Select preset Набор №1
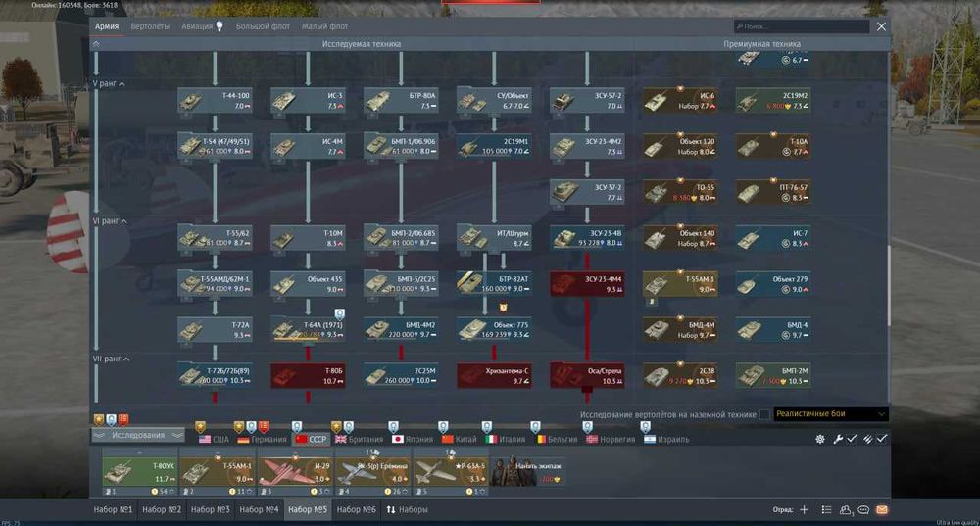Image resolution: width=980 pixels, height=526 pixels. (x=113, y=509)
